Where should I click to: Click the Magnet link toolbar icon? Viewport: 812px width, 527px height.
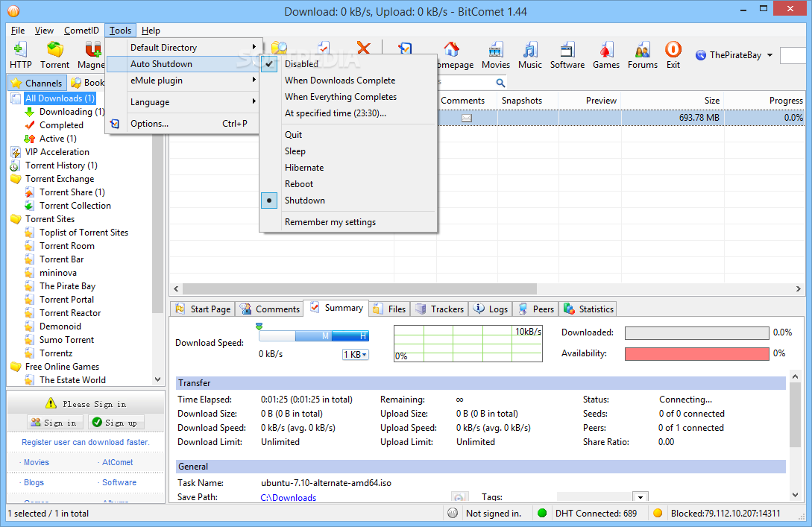[x=91, y=55]
